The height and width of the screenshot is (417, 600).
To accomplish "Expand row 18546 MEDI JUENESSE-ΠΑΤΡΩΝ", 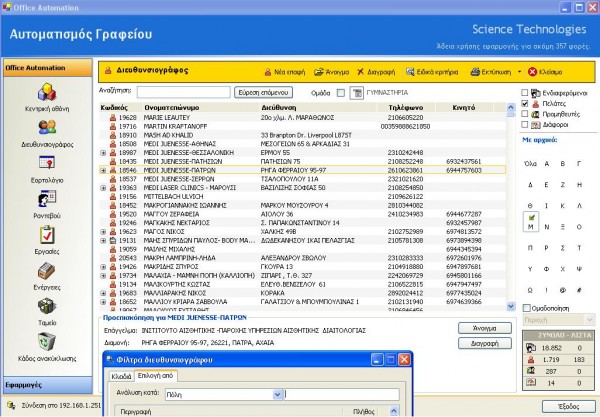I will pyautogui.click(x=103, y=170).
